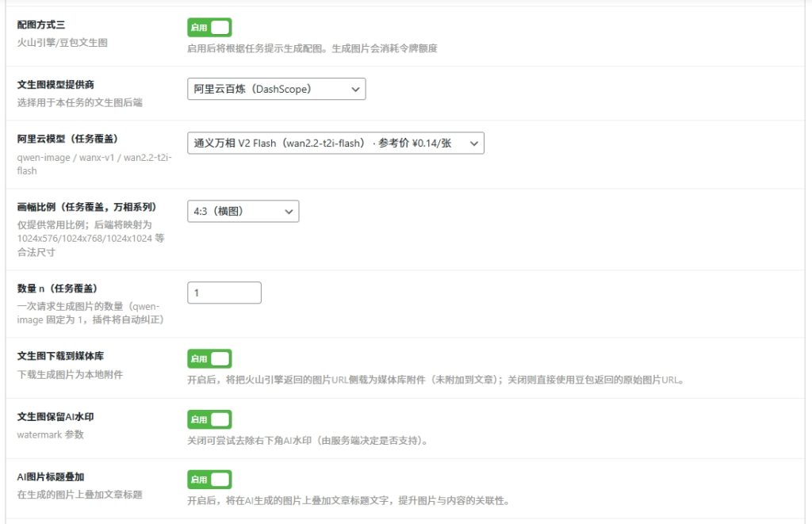The width and height of the screenshot is (812, 524).
Task: Toggle off the 文生图保留AI水印 setting
Action: click(x=209, y=419)
